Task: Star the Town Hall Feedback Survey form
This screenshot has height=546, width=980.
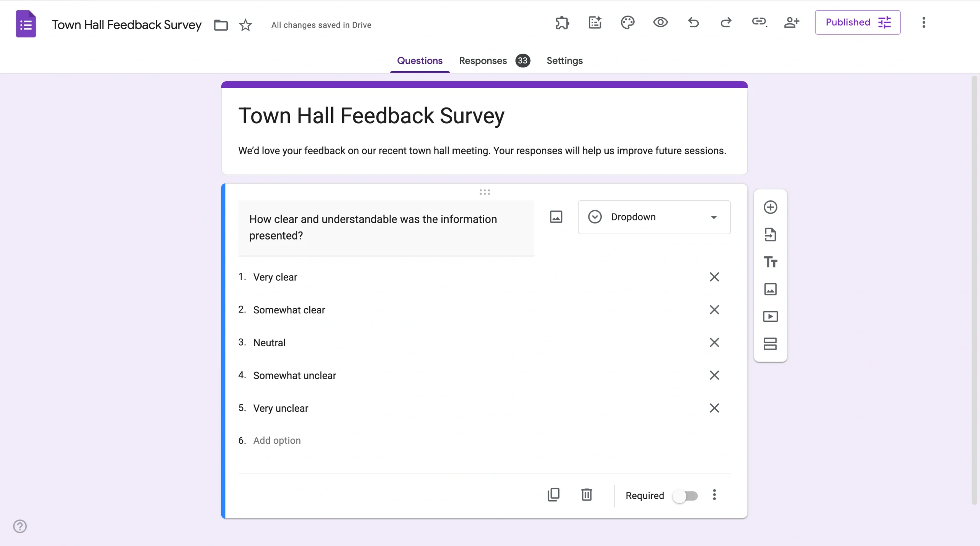Action: click(245, 24)
